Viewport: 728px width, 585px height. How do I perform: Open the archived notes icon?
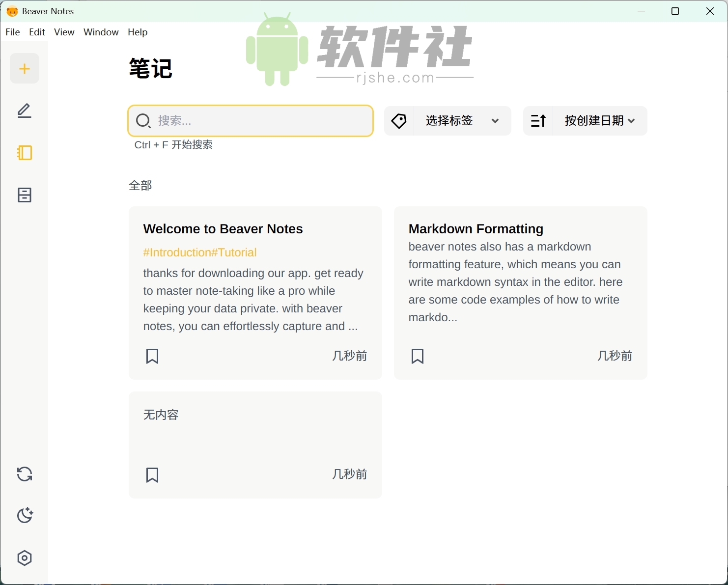tap(24, 195)
